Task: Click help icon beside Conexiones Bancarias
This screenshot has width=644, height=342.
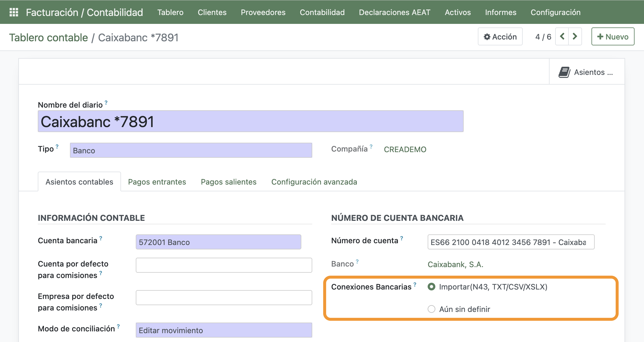Action: pyautogui.click(x=415, y=285)
